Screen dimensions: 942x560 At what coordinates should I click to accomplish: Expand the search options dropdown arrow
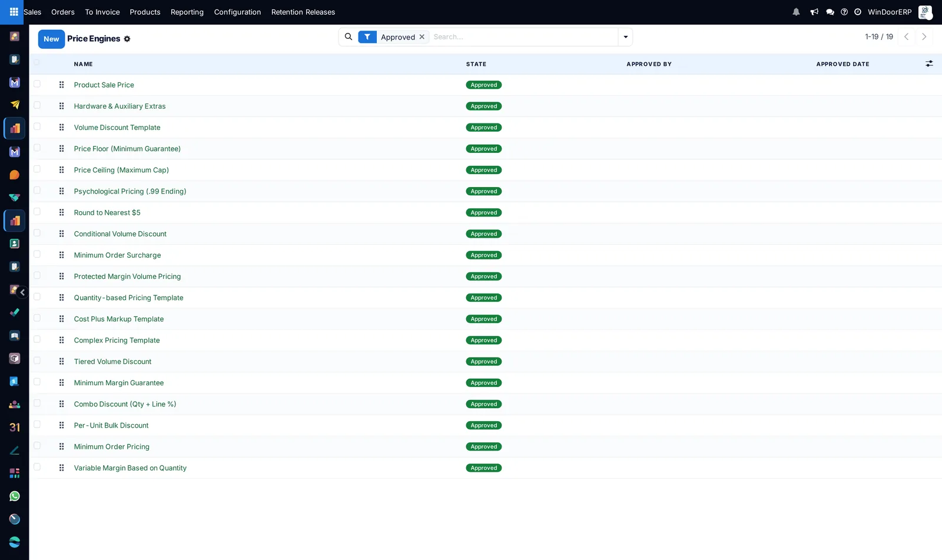click(x=625, y=37)
